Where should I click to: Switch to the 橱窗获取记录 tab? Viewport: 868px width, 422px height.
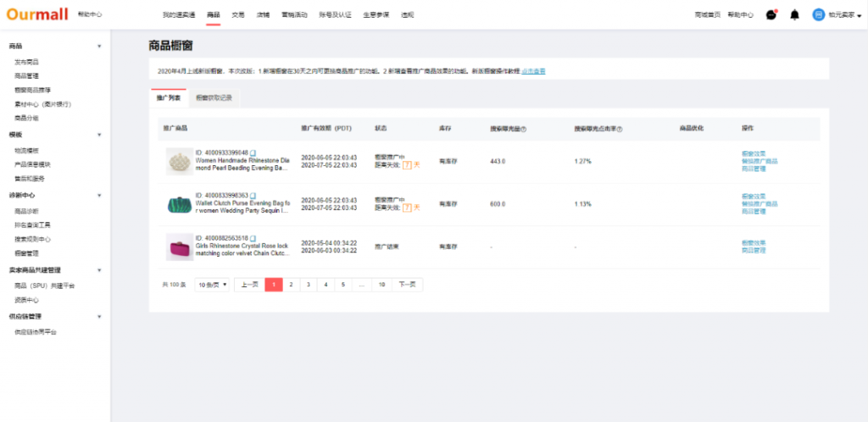pos(213,98)
